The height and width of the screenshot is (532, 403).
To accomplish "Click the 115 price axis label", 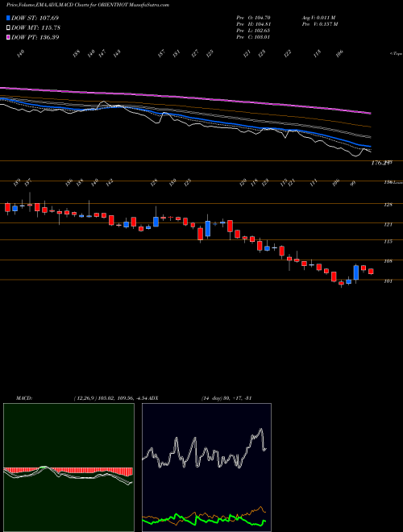I will point(388,242).
